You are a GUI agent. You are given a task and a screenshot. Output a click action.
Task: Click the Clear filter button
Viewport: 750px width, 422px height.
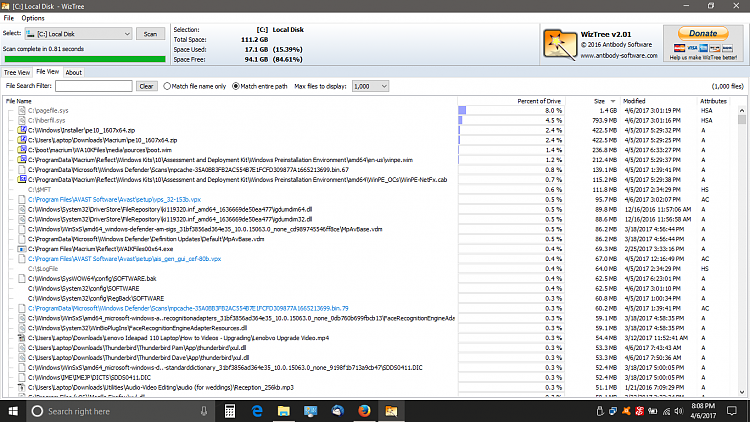(146, 87)
